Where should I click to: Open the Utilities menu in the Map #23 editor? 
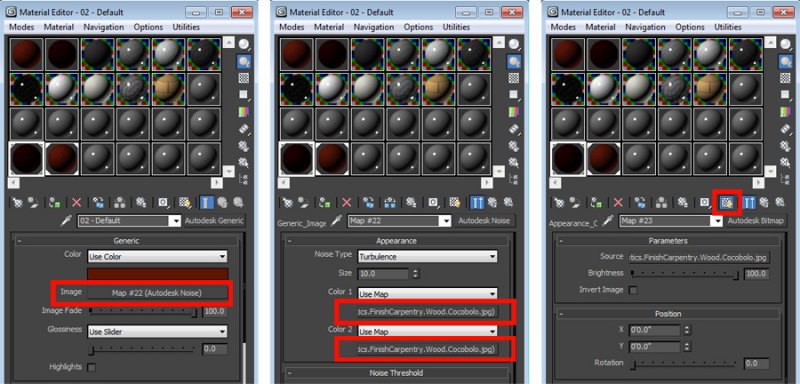(728, 27)
